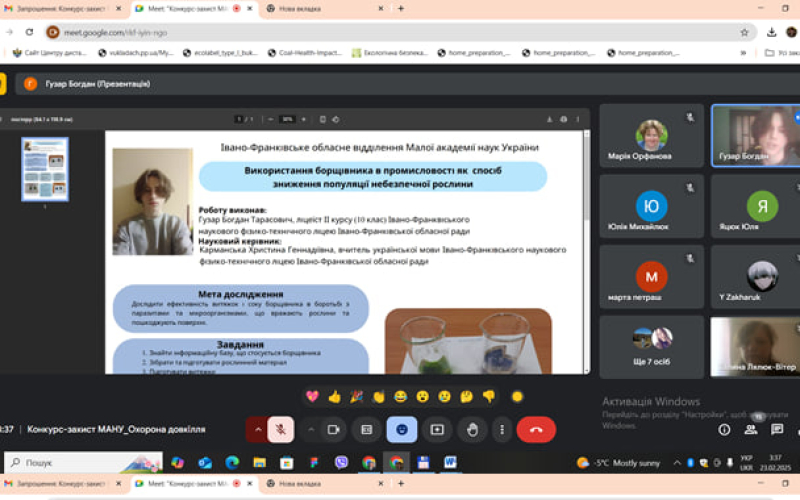This screenshot has height=500, width=800.
Task: Open Word from the taskbar
Action: coord(450,463)
